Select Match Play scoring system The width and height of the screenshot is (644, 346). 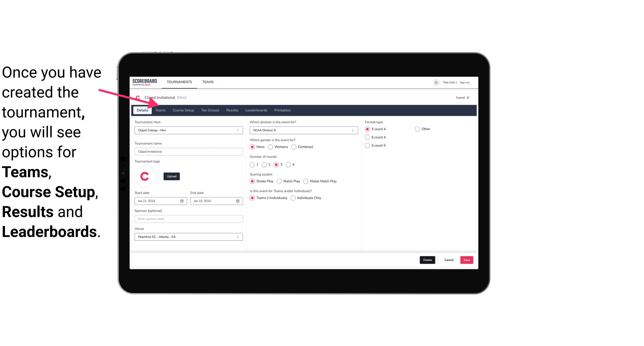(x=279, y=181)
